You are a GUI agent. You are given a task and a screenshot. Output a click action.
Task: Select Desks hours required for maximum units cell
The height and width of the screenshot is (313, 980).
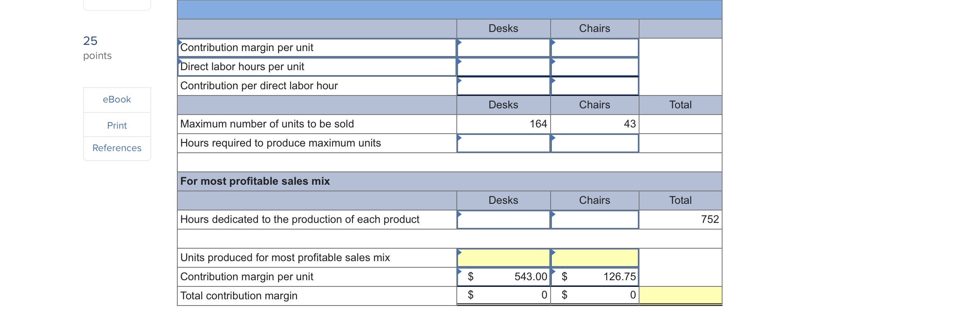pos(503,143)
